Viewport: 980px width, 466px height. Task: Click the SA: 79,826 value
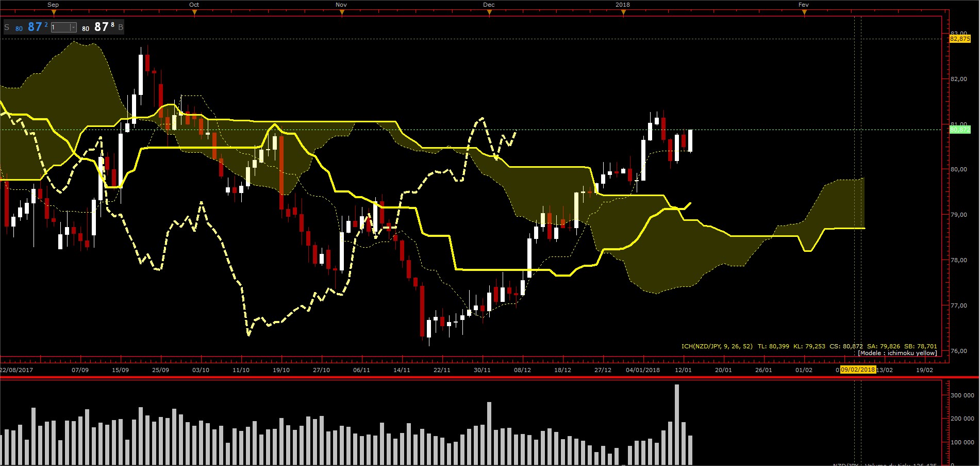point(884,346)
